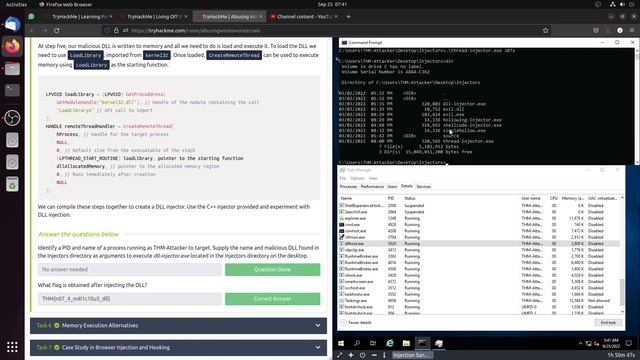Viewport: 640px width, 360px height.
Task: Open the Firefox account avatar icon
Action: point(620,31)
